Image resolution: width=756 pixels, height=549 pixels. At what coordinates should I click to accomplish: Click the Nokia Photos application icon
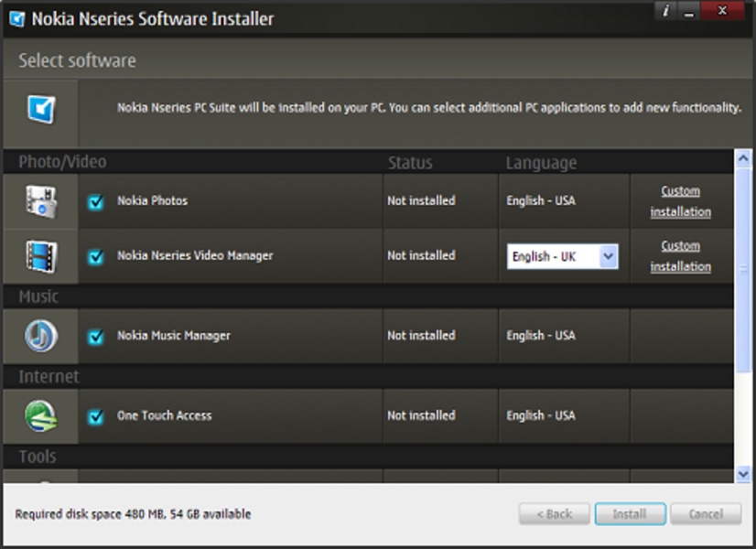pos(40,201)
